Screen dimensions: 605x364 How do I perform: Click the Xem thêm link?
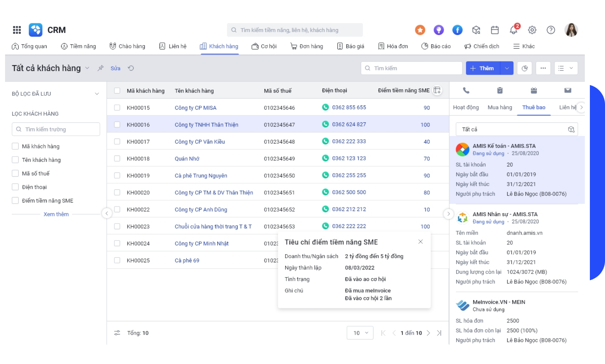pyautogui.click(x=56, y=214)
